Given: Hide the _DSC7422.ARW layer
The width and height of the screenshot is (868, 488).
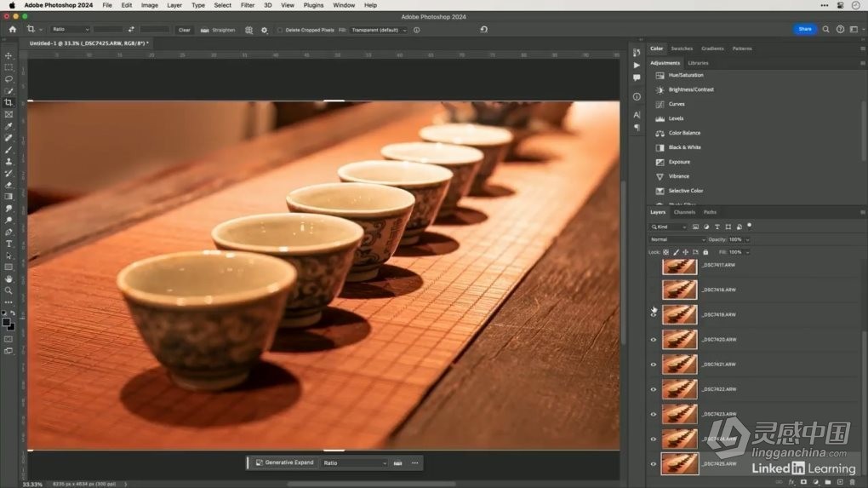Looking at the screenshot, I should (654, 389).
